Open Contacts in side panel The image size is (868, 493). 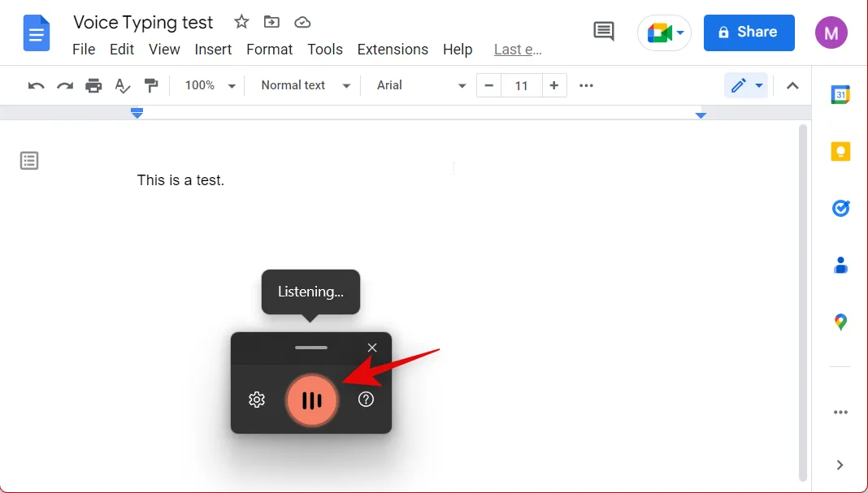pyautogui.click(x=840, y=265)
